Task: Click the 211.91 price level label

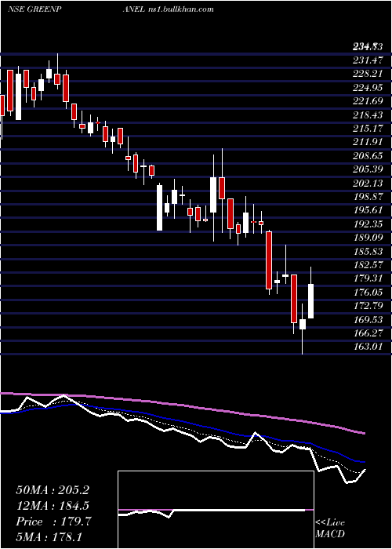Action: click(x=368, y=143)
